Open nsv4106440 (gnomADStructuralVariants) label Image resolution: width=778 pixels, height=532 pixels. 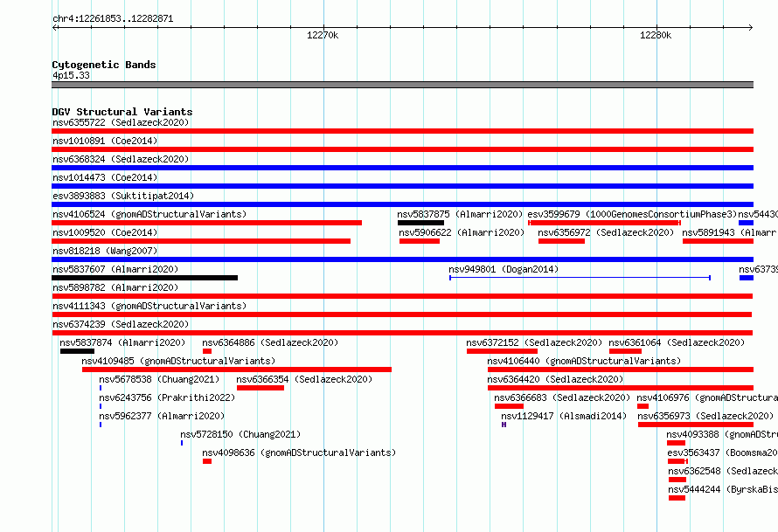coord(584,361)
